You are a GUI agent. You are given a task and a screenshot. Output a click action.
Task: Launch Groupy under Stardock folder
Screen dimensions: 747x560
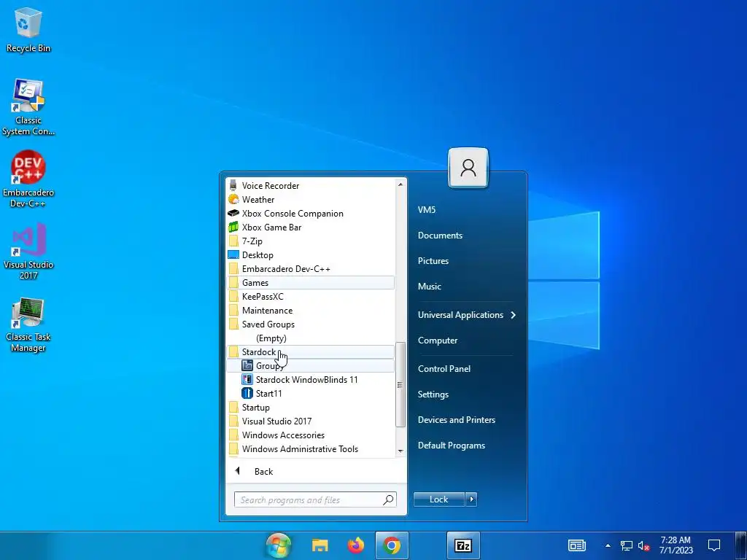point(311,366)
